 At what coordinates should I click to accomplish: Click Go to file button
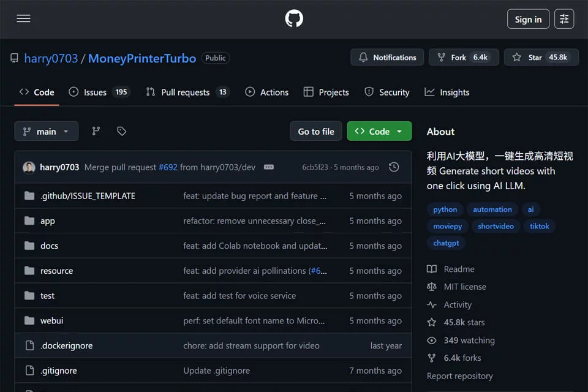pyautogui.click(x=316, y=131)
